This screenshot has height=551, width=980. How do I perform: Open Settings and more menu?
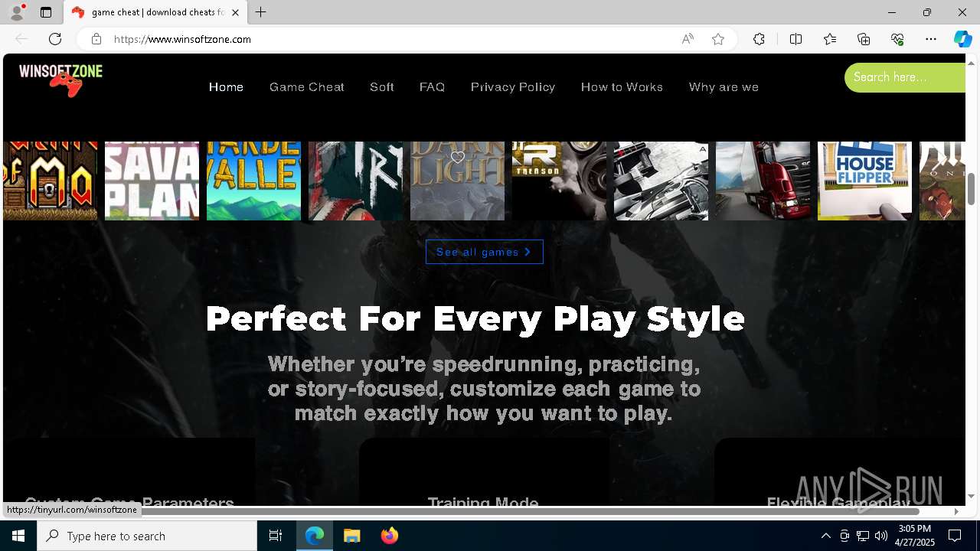(x=931, y=39)
